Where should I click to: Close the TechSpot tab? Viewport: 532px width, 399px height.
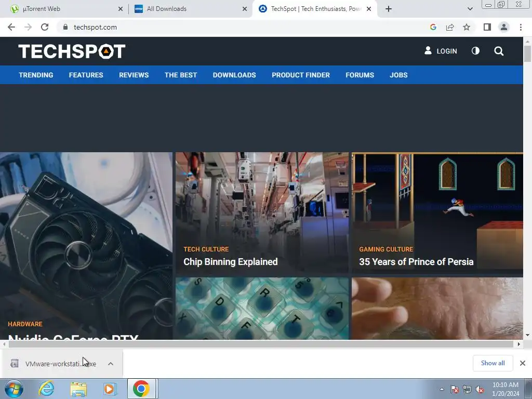coord(369,9)
